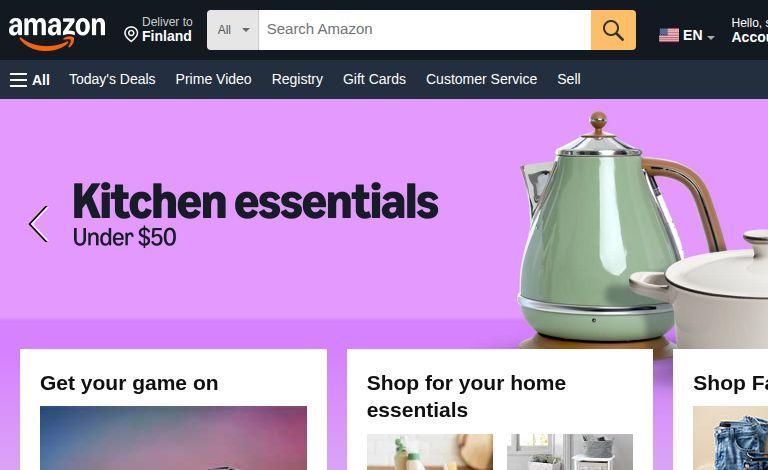Go to previous banner with left arrow
Screen dimensions: 768x470
(x=39, y=224)
